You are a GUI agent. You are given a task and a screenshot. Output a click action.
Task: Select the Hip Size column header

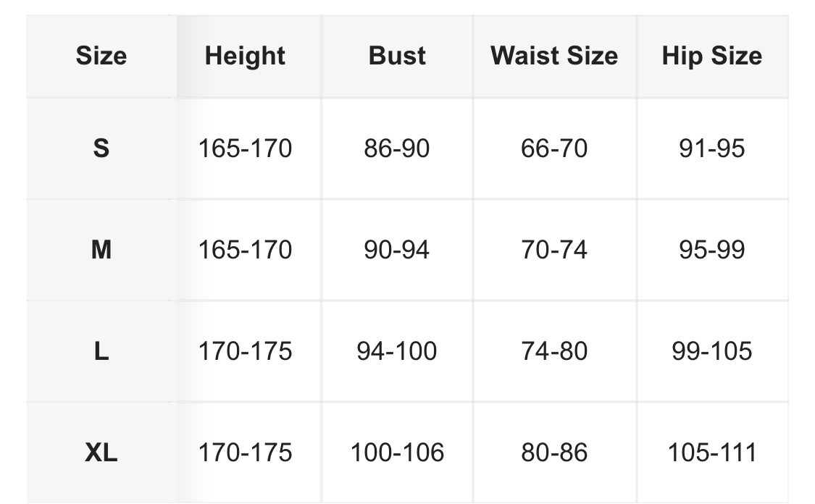tap(711, 56)
